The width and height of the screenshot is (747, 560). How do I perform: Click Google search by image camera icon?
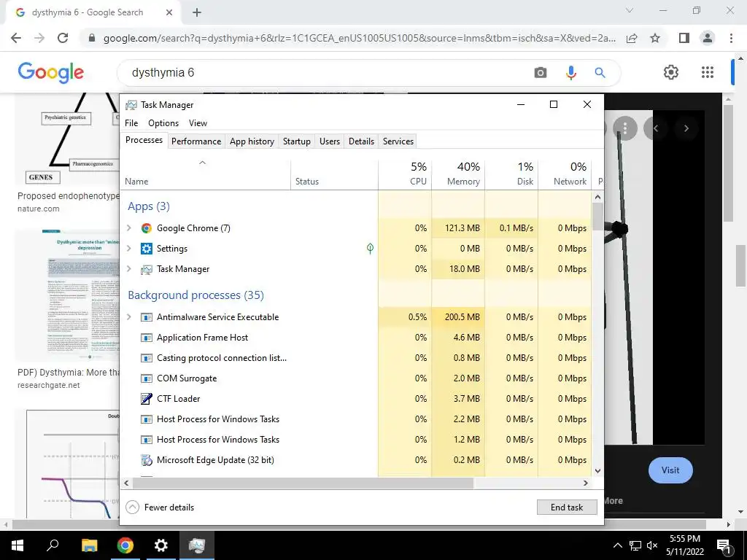[x=541, y=73]
